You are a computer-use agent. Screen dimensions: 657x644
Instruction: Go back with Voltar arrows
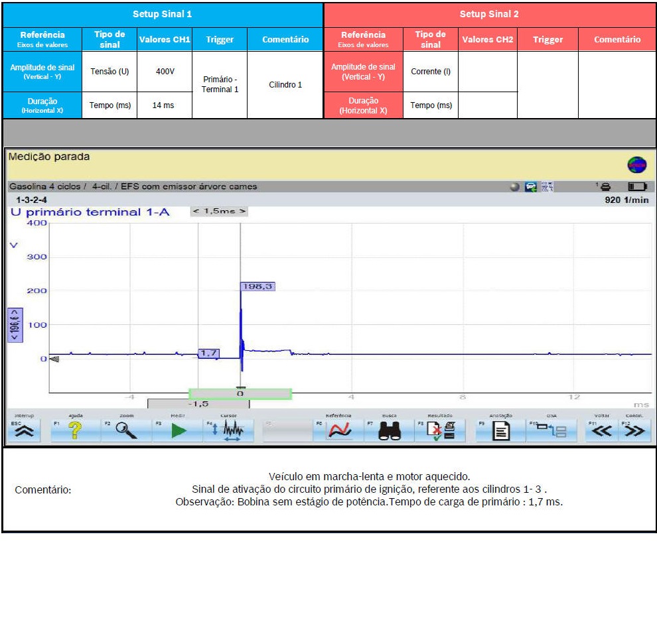[601, 431]
